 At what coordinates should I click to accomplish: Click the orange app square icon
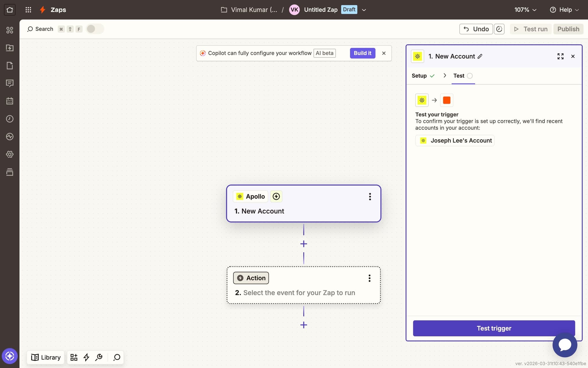pos(446,100)
